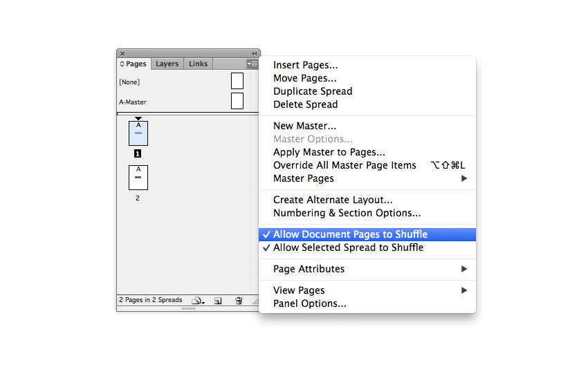Switch to the Links tab
Screen dimensions: 588x385
tap(198, 64)
